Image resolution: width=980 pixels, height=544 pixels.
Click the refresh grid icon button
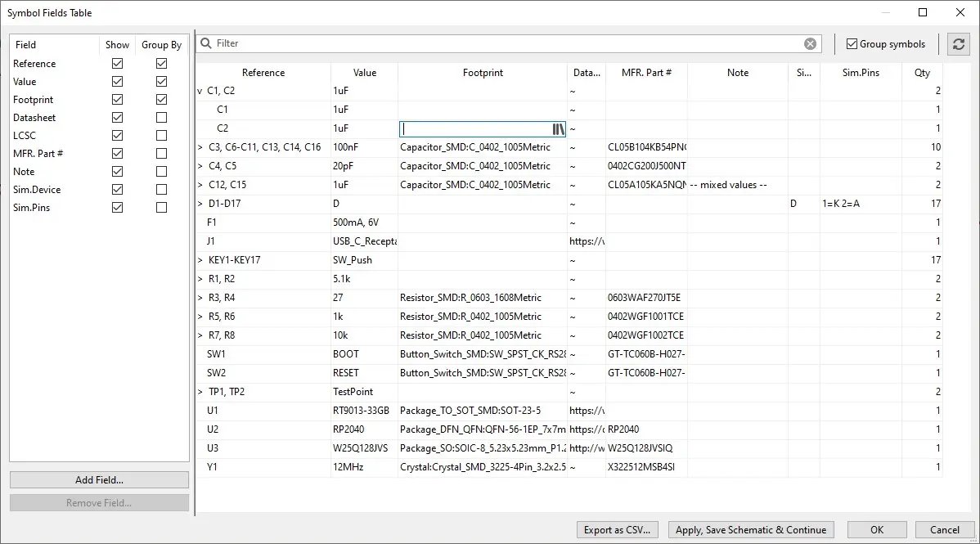point(958,44)
